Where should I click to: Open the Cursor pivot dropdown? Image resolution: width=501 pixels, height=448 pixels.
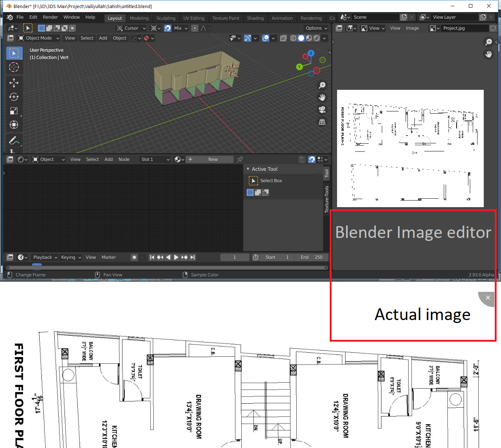[x=131, y=28]
